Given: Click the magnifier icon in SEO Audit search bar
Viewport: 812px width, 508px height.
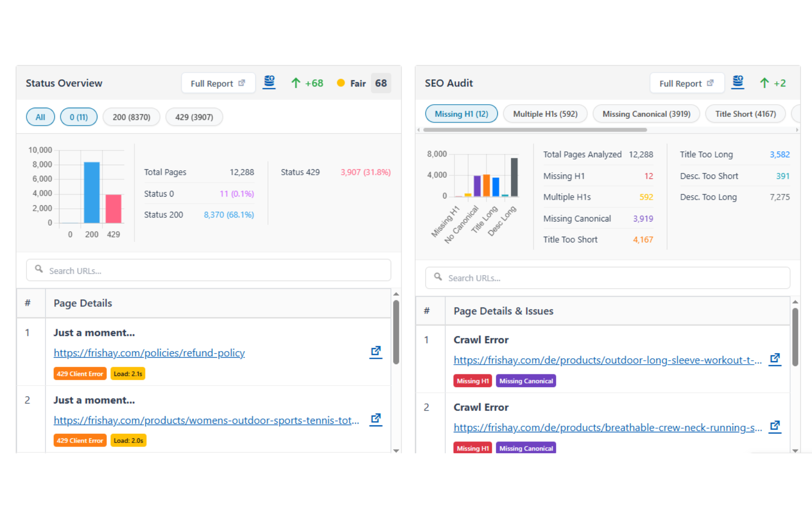Looking at the screenshot, I should pyautogui.click(x=438, y=277).
